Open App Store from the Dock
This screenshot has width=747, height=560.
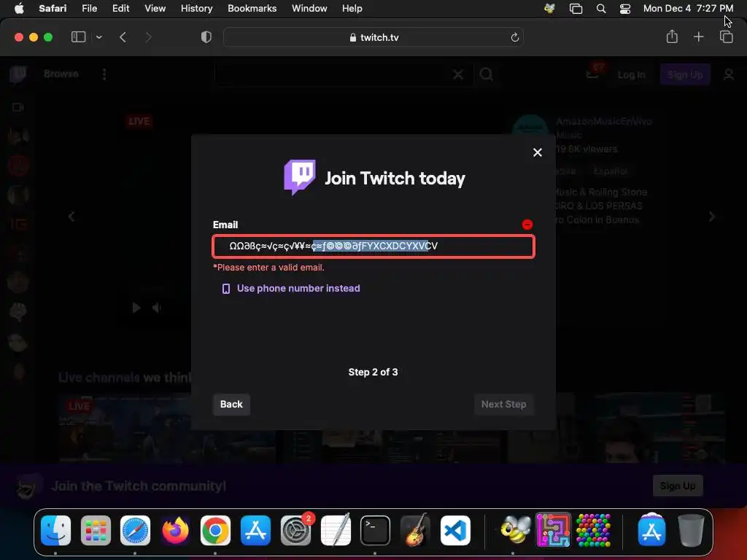click(x=255, y=530)
